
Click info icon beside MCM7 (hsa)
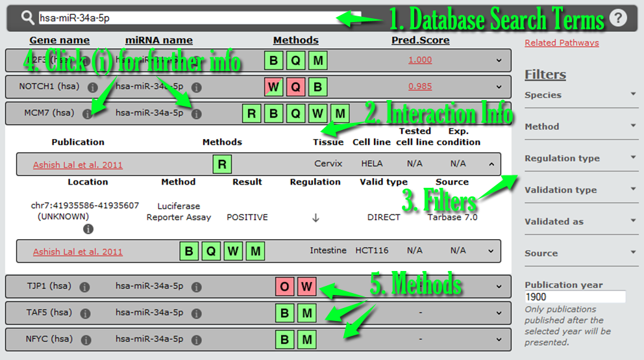click(87, 114)
